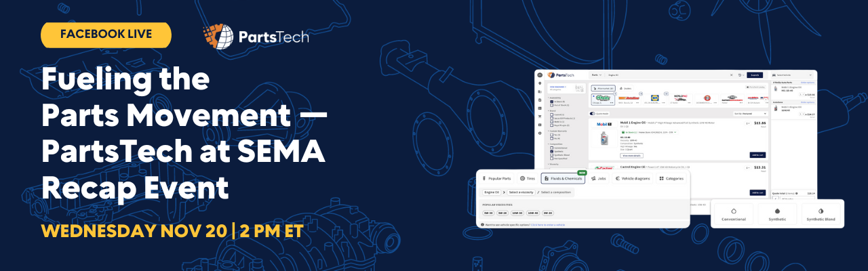Image resolution: width=868 pixels, height=271 pixels.
Task: Select the Jobs tab
Action: pyautogui.click(x=598, y=178)
